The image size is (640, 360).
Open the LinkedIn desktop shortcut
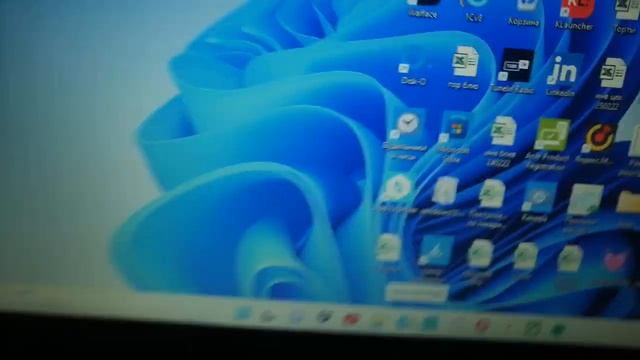point(562,71)
